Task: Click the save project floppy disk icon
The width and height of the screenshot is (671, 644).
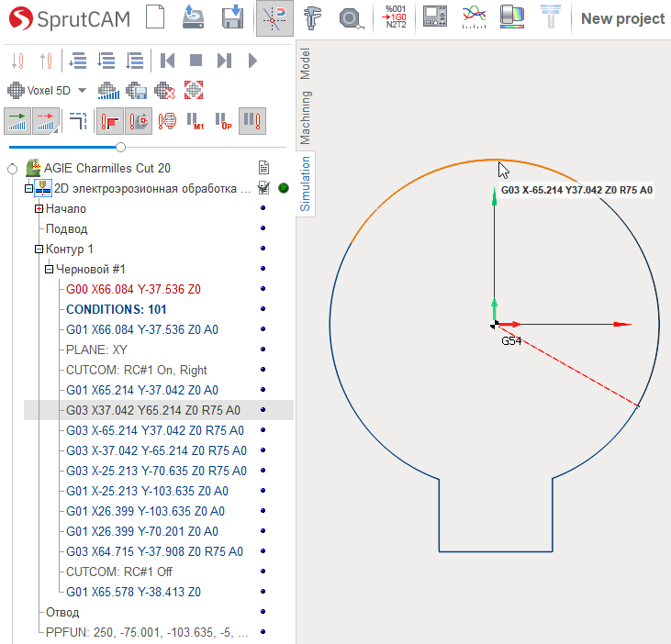Action: (232, 17)
